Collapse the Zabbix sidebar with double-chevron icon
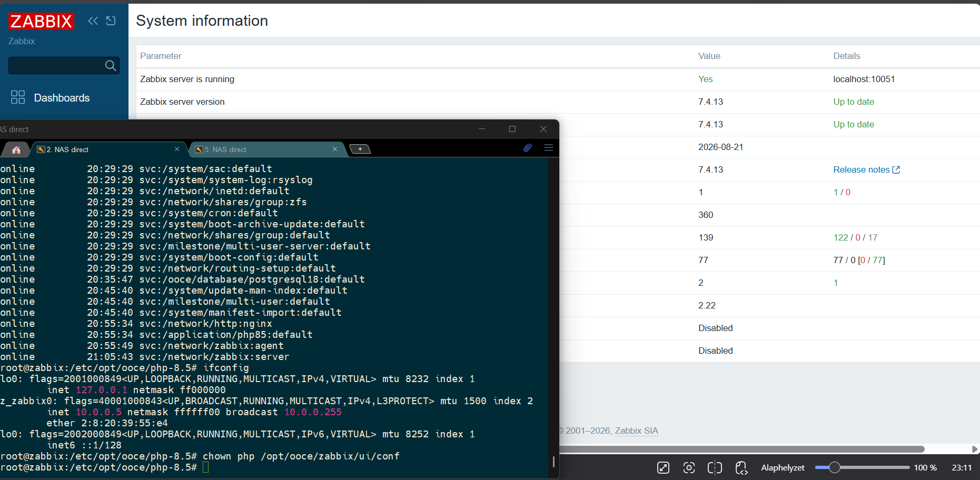 [x=93, y=21]
